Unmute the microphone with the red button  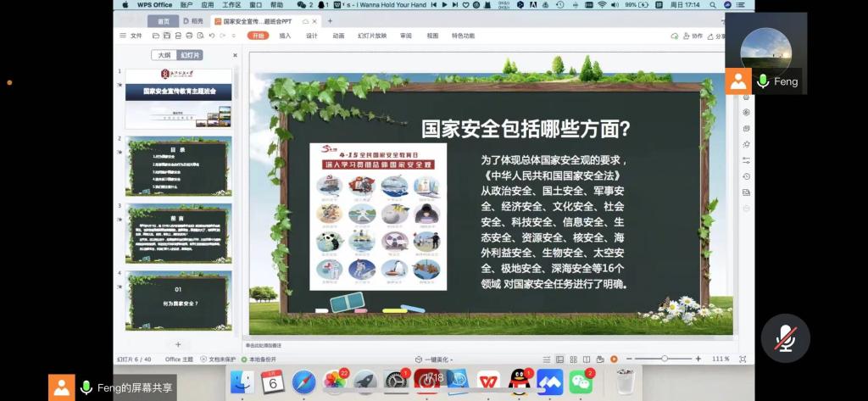786,338
